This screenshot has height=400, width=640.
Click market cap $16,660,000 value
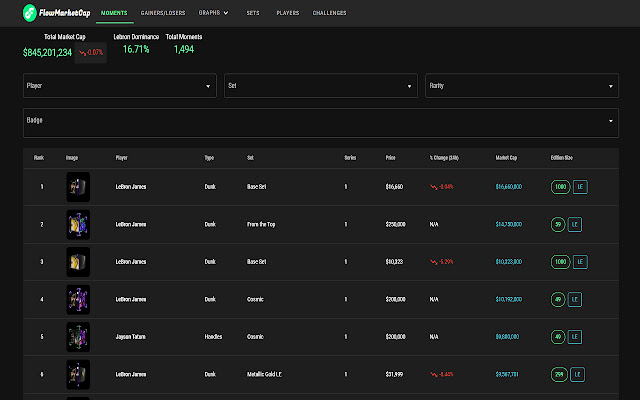(x=509, y=187)
